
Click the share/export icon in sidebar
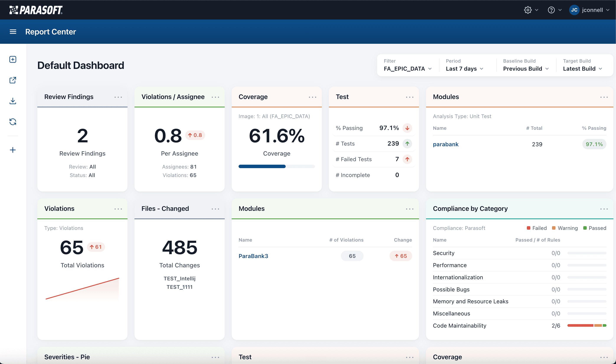click(x=13, y=80)
